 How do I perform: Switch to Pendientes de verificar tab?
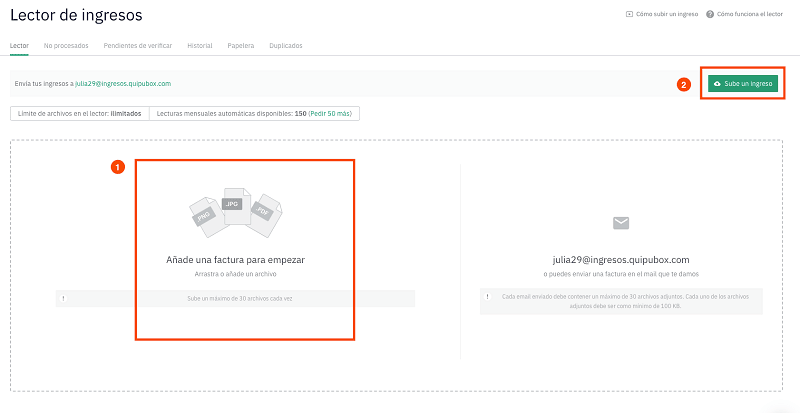pos(138,45)
